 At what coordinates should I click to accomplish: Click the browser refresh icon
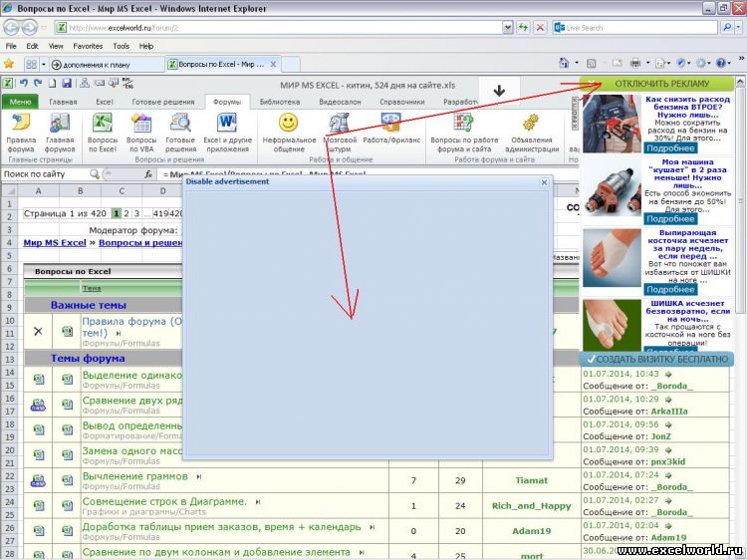[x=523, y=28]
